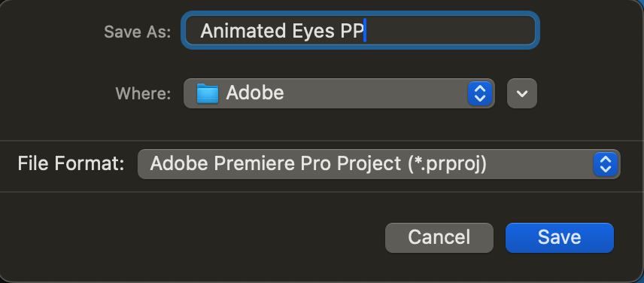Click the Save As: label

tap(137, 32)
